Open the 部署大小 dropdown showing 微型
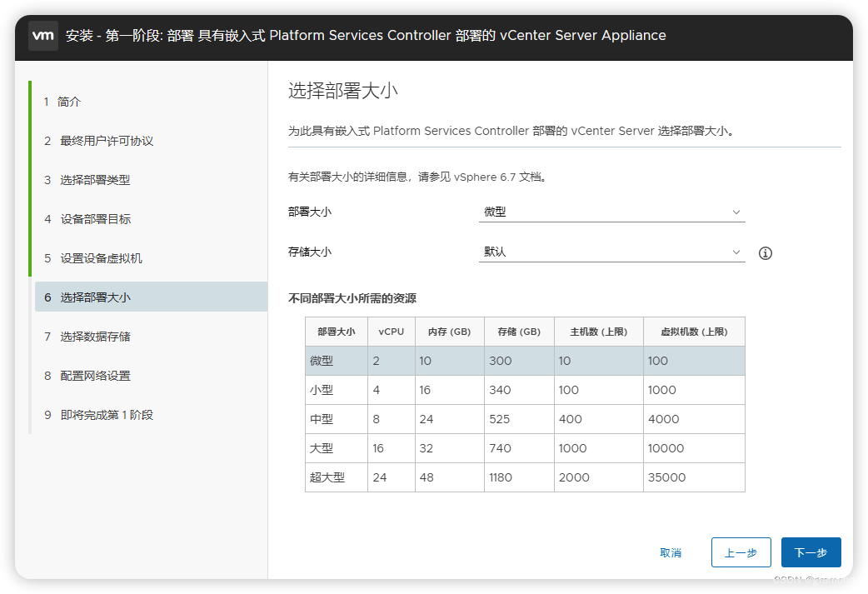 point(611,212)
